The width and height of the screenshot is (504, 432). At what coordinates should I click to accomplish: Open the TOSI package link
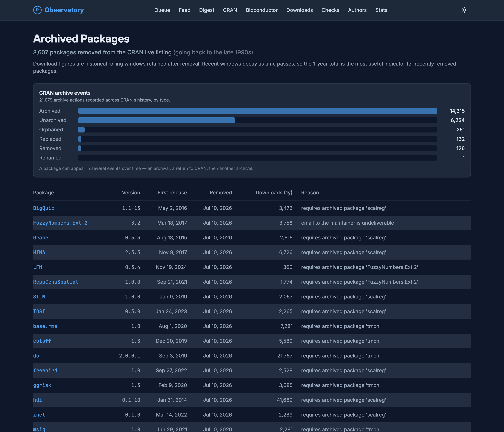pos(39,311)
